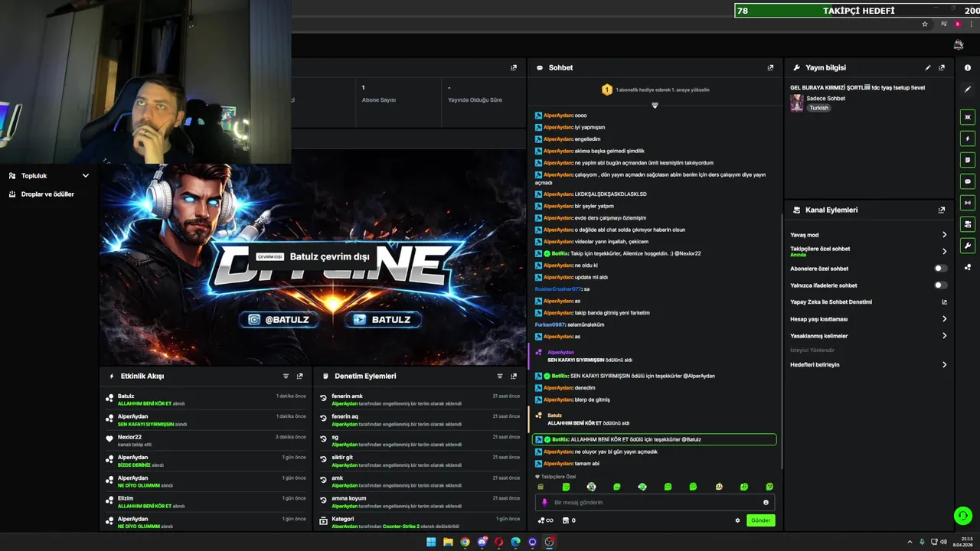Screen dimensions: 980x551
Task: Toggle Abonelere özel sohbet switch
Action: point(940,269)
